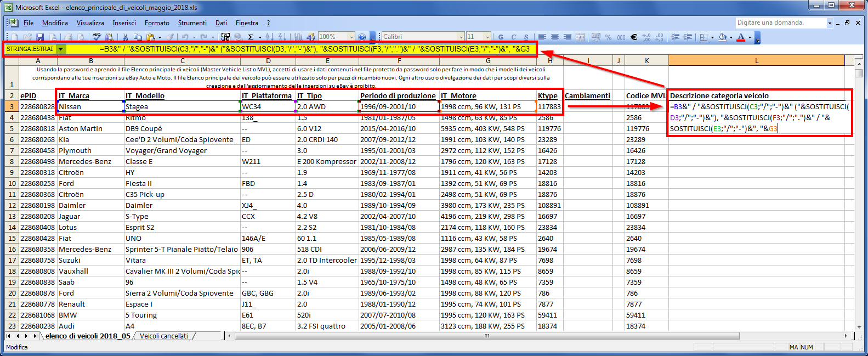The width and height of the screenshot is (868, 356).
Task: Toggle bold (G) formatting
Action: [x=501, y=37]
